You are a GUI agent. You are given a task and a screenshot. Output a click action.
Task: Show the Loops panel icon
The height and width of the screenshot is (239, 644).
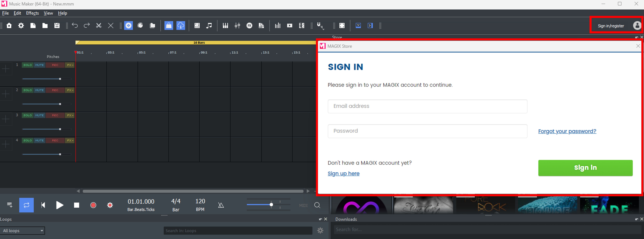click(x=128, y=26)
